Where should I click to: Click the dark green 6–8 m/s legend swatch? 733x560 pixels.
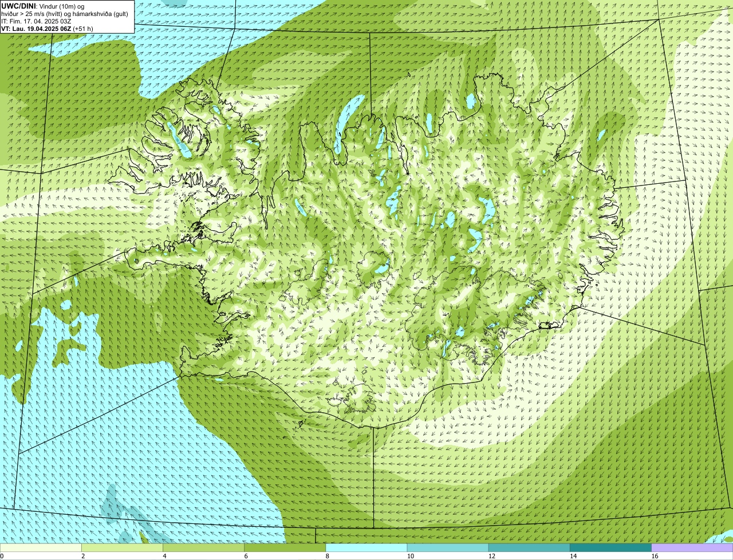(285, 548)
